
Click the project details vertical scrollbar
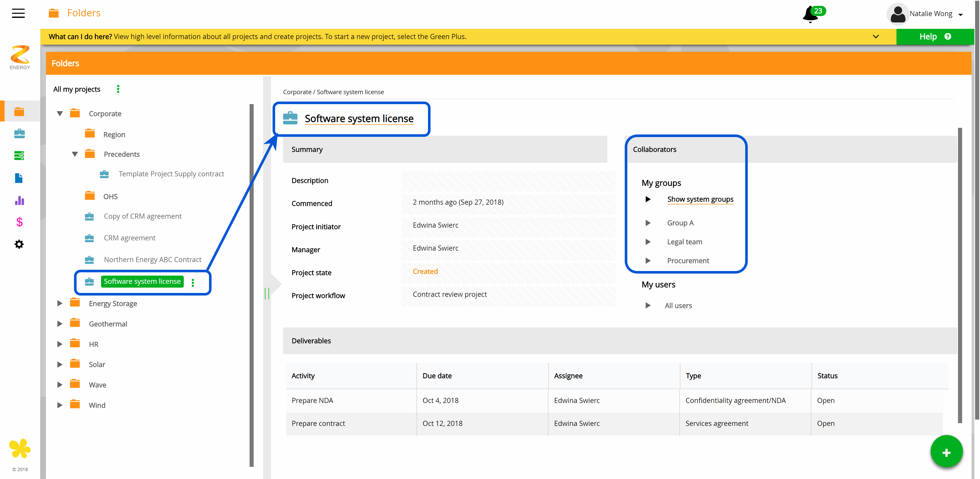pyautogui.click(x=960, y=275)
